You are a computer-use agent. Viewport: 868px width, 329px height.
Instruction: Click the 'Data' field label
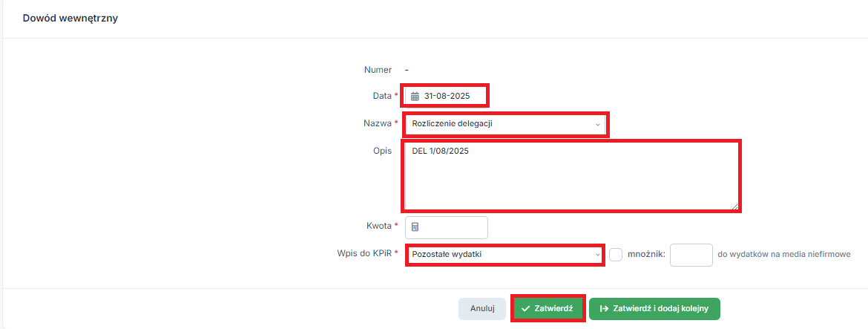(x=381, y=96)
